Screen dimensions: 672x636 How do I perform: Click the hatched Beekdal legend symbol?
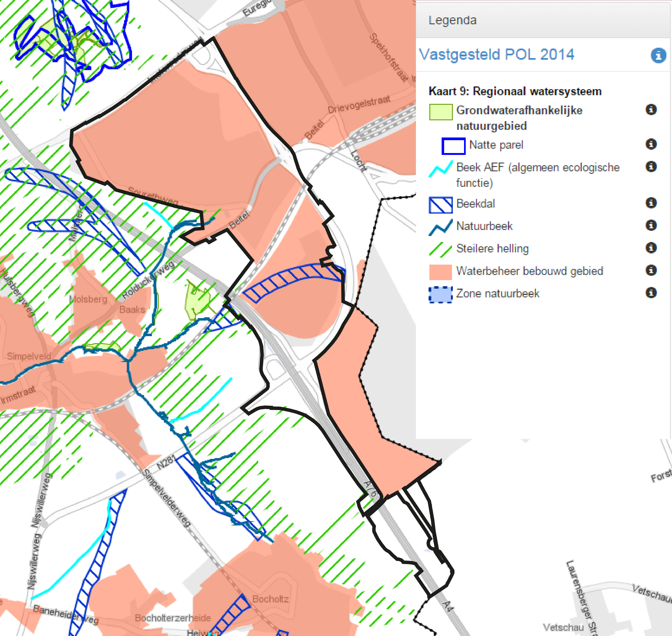pyautogui.click(x=441, y=205)
